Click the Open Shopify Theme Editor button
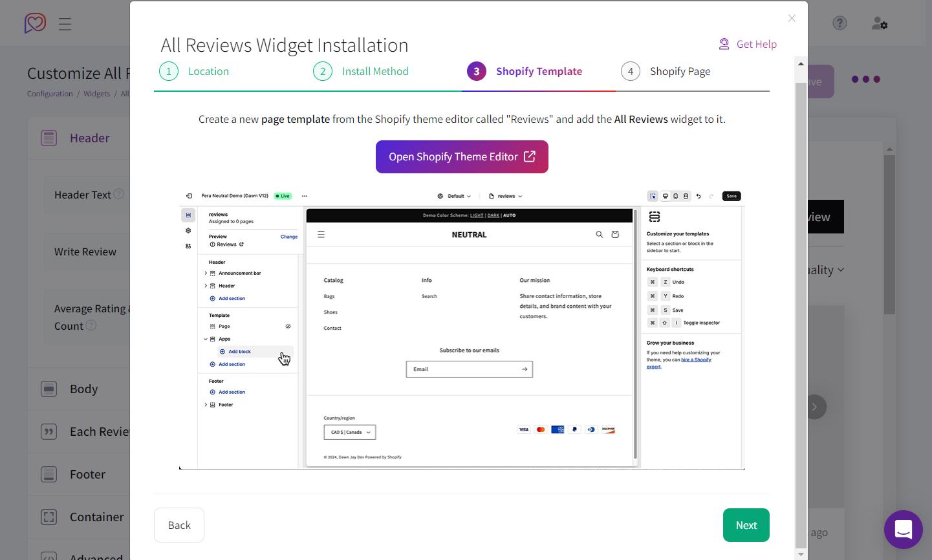Screen dimensions: 932x560 tap(462, 156)
